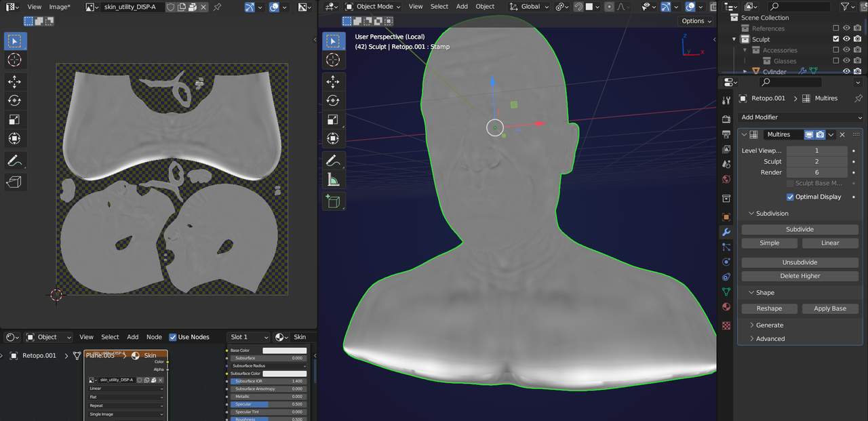Select the Annotate tool in image editor
The height and width of the screenshot is (421, 868).
(x=15, y=161)
